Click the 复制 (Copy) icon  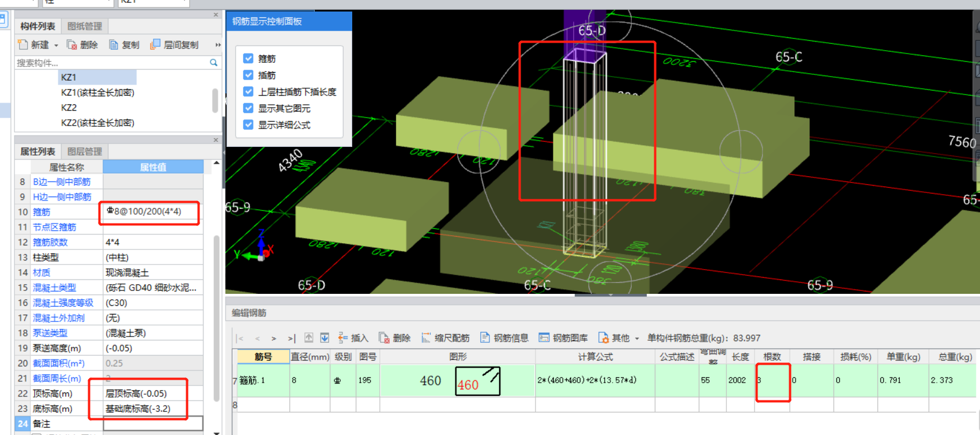[114, 44]
